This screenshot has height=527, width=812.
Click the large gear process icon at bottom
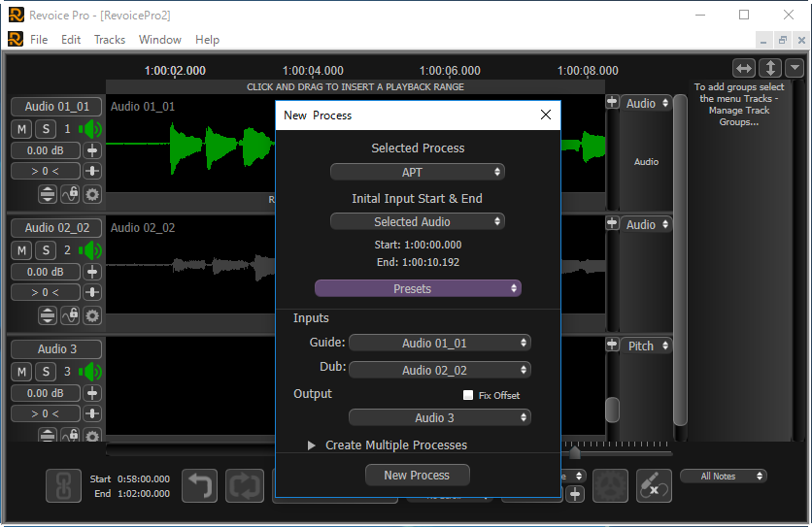(610, 485)
